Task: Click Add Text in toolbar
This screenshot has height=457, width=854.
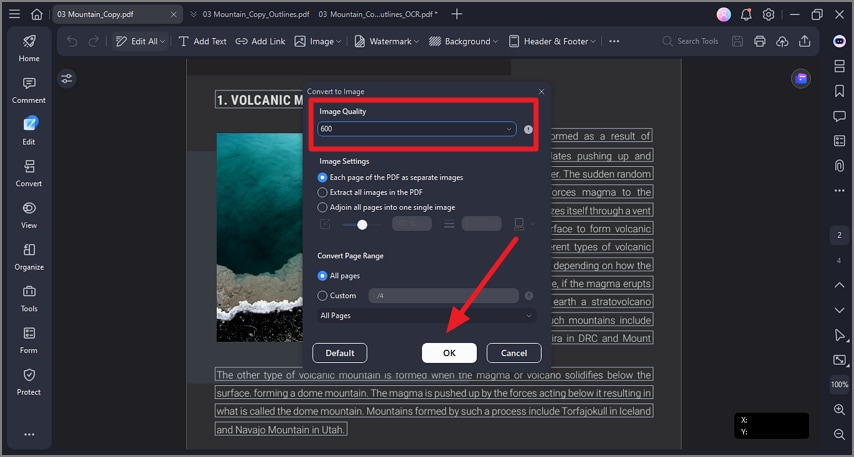Action: (x=203, y=41)
